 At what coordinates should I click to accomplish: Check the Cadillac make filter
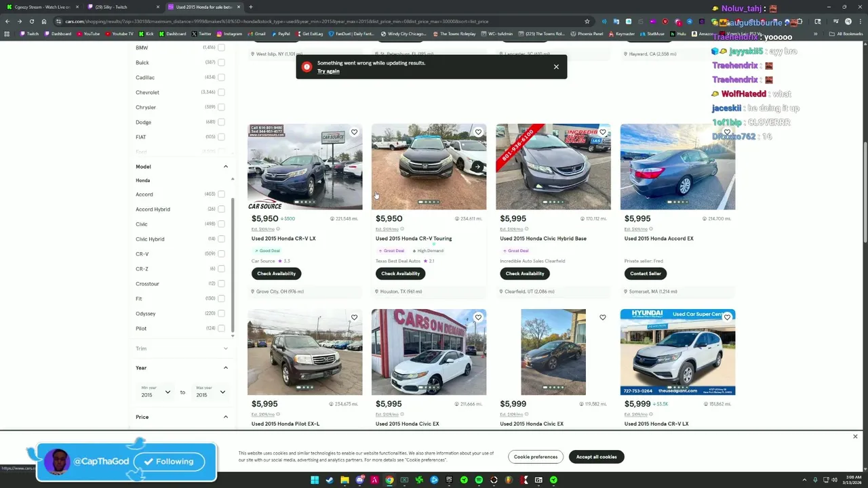pos(221,77)
